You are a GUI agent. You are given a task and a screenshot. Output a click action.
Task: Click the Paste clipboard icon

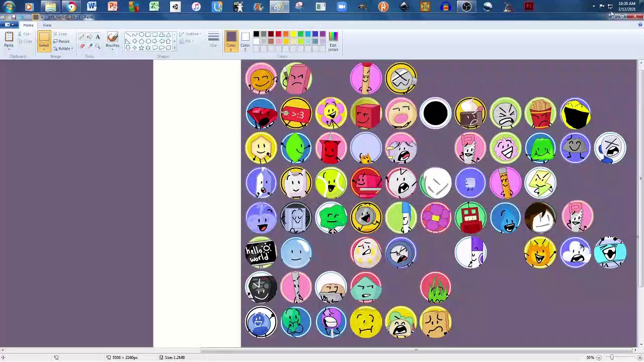click(9, 37)
